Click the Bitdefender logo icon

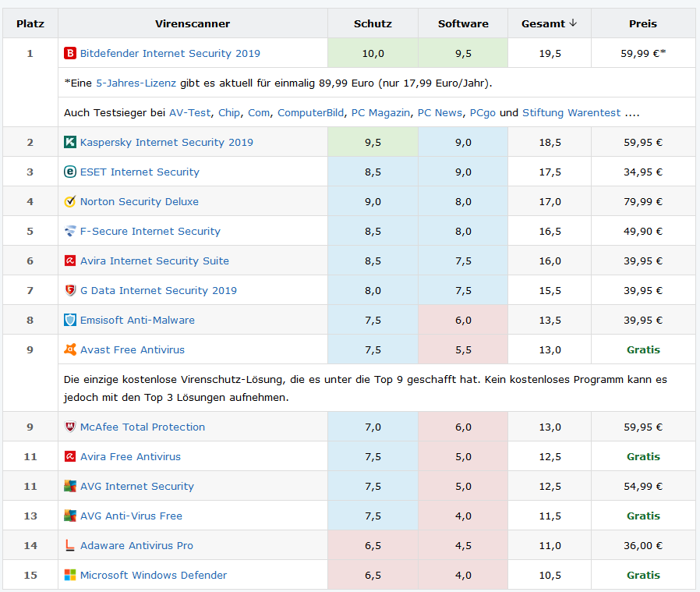point(69,53)
